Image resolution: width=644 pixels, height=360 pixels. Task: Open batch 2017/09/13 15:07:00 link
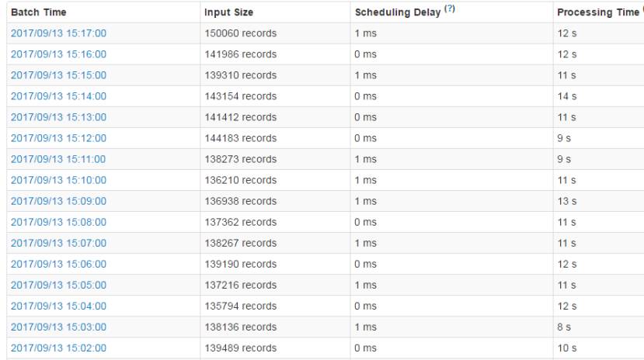(x=58, y=243)
